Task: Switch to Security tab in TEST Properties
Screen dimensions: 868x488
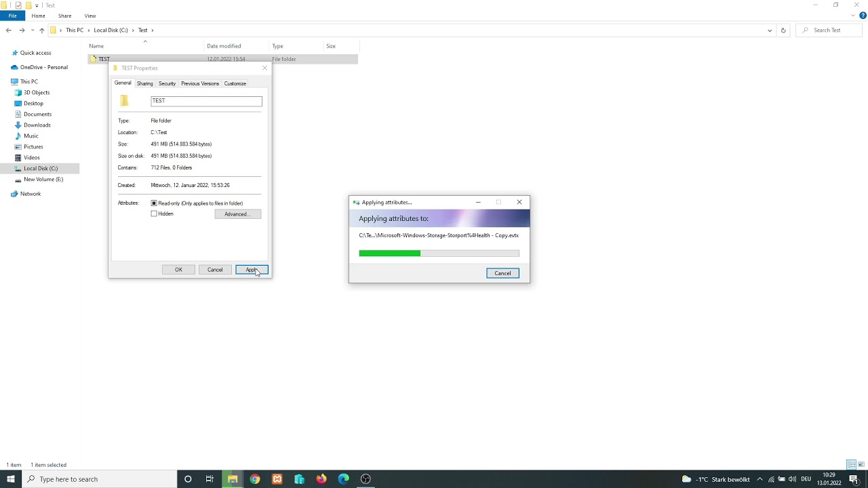Action: [x=167, y=83]
